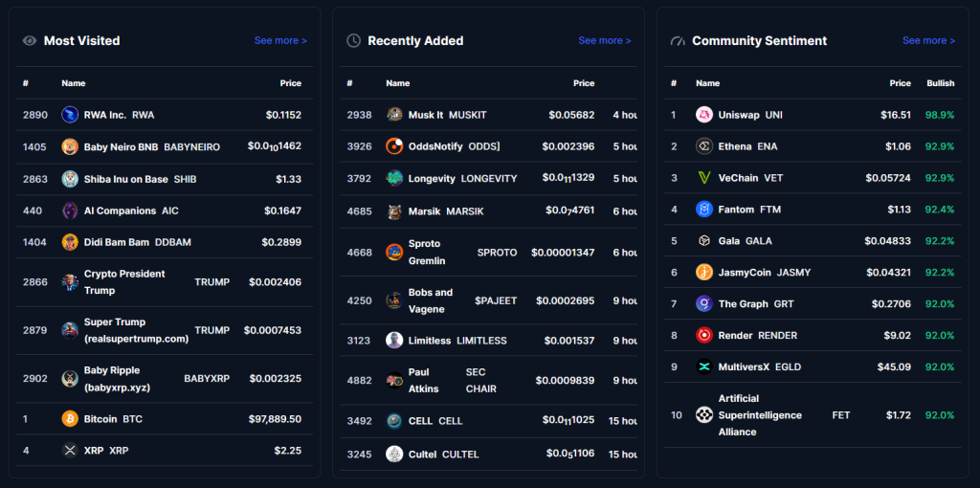
Task: Click the Recently Added section title
Action: coord(415,40)
